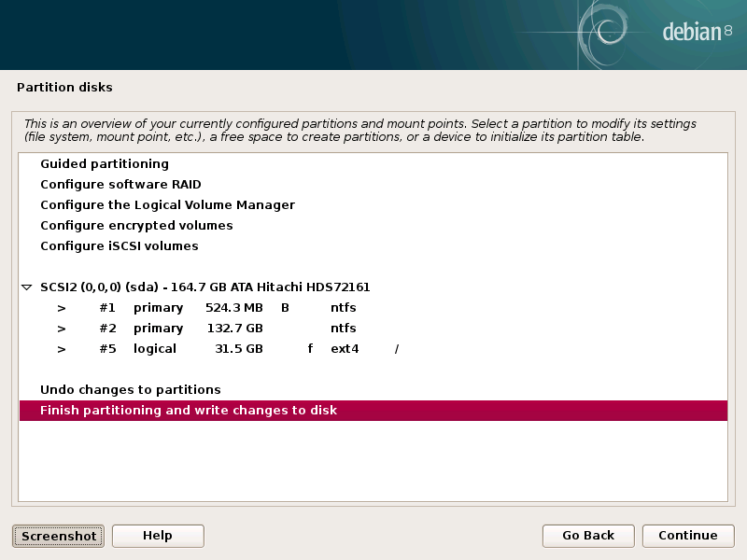Open the Help button
The image size is (747, 560).
click(x=158, y=536)
